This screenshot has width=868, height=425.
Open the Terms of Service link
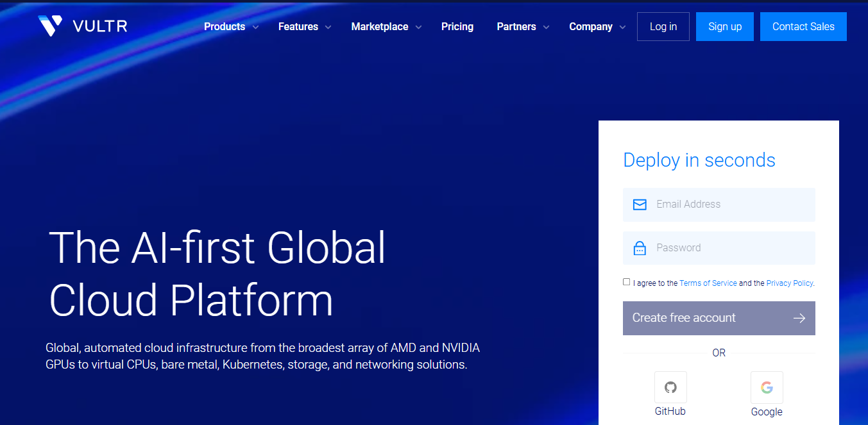coord(708,283)
